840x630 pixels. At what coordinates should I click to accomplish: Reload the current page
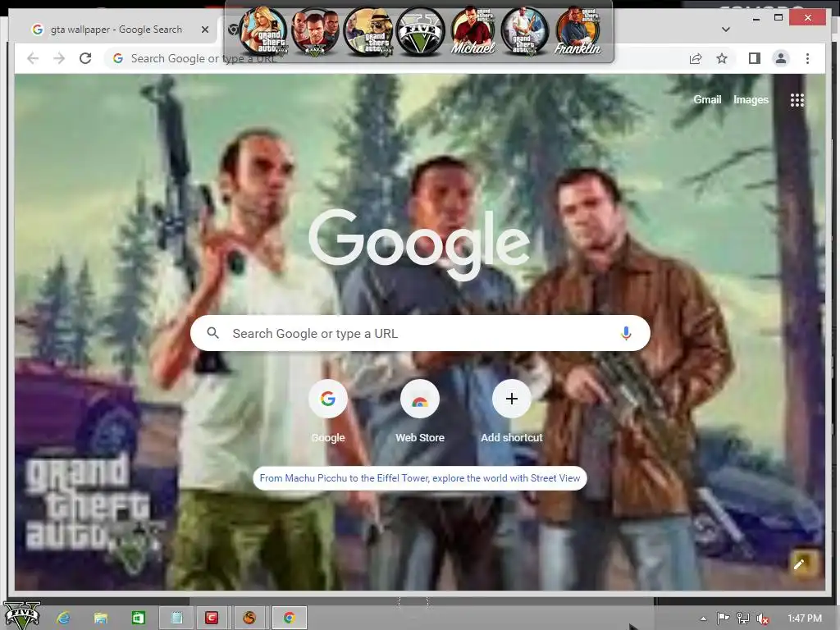click(85, 58)
